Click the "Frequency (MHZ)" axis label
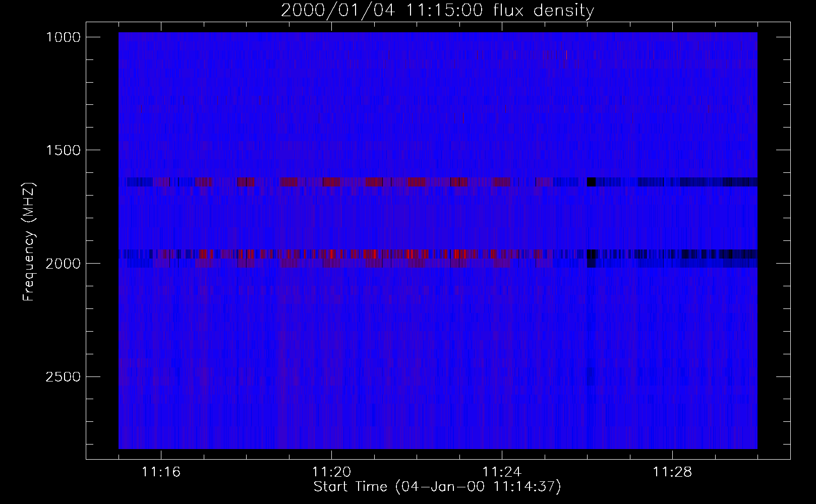The image size is (816, 504). 29,242
